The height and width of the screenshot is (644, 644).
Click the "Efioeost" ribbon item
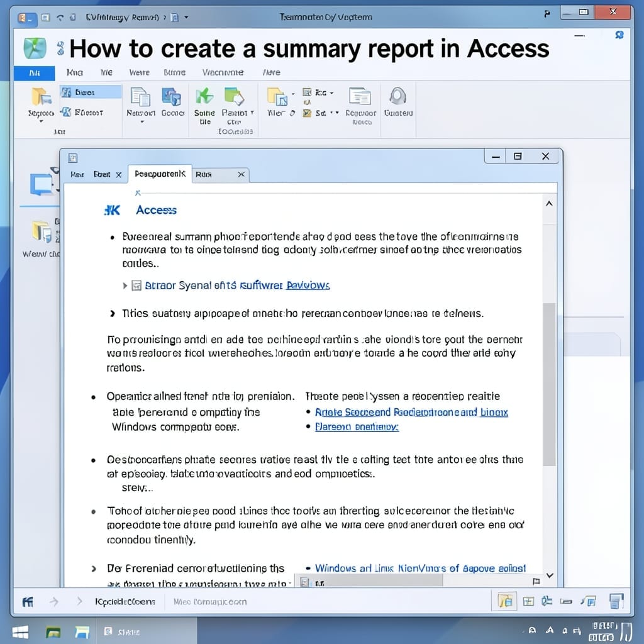pos(82,112)
